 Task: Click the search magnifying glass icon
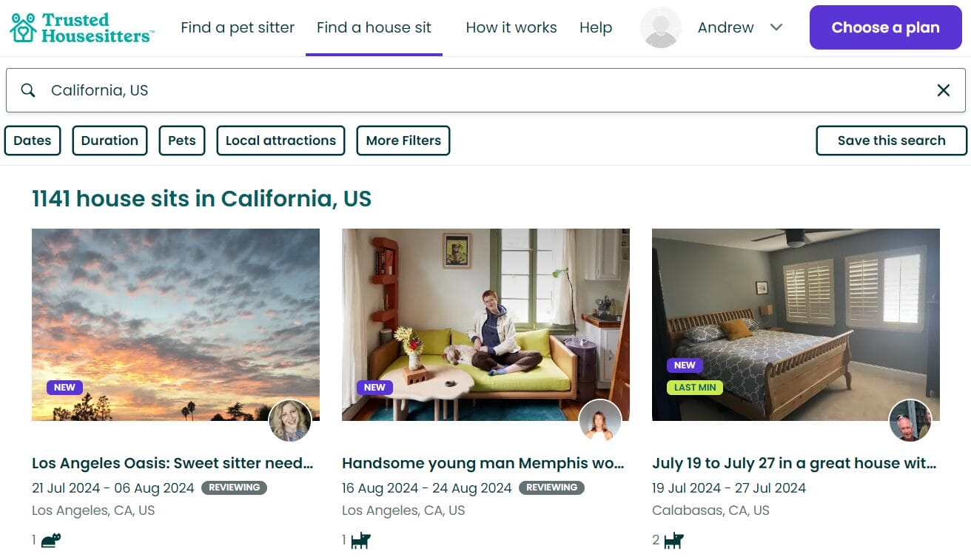tap(27, 90)
